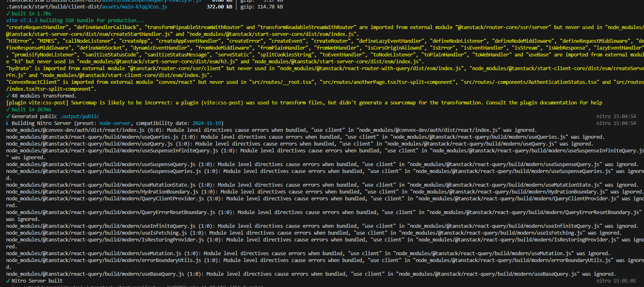Viewport: 644px width, 287px height.
Task: Select the "[plugin vite:css-post]" sourcemap warning
Action: [304, 102]
